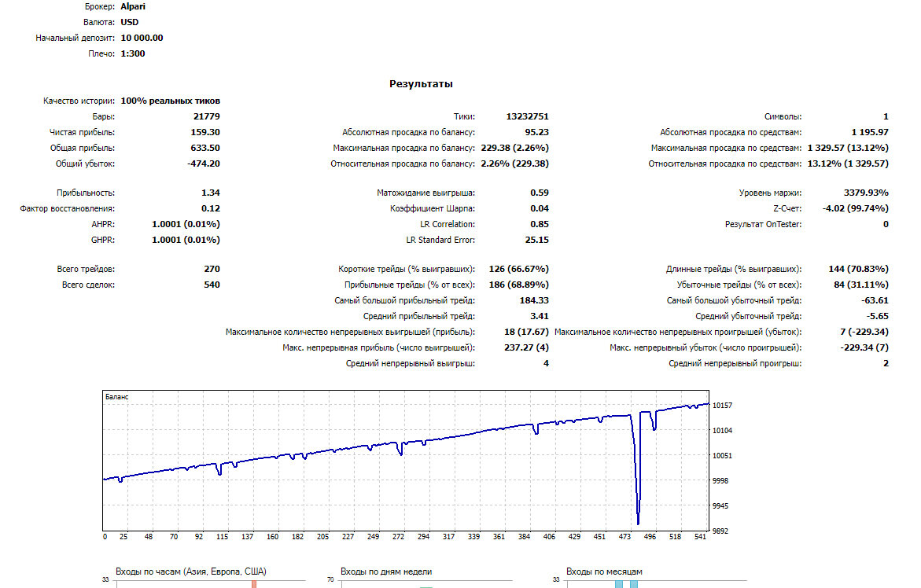Screen dimensions: 921x588
Task: Click short trades value 126 (66.67%)
Action: (x=518, y=269)
